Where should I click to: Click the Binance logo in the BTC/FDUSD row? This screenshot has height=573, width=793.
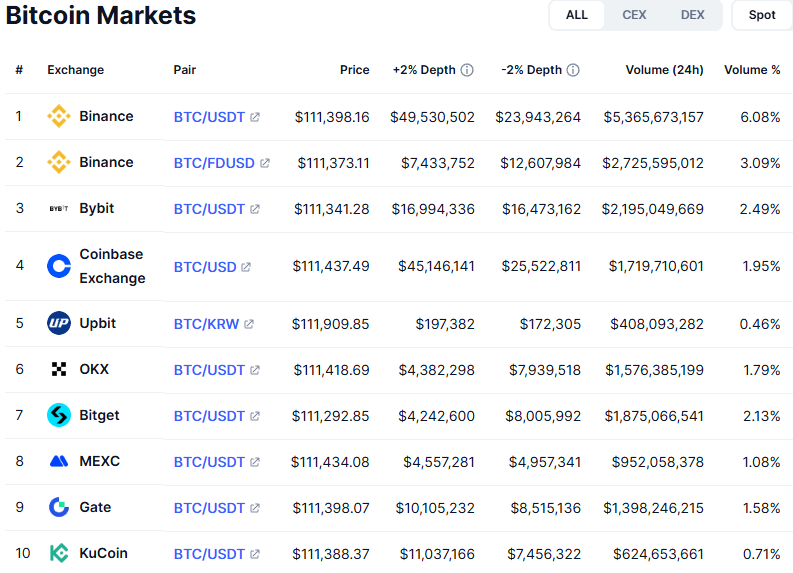(x=59, y=162)
